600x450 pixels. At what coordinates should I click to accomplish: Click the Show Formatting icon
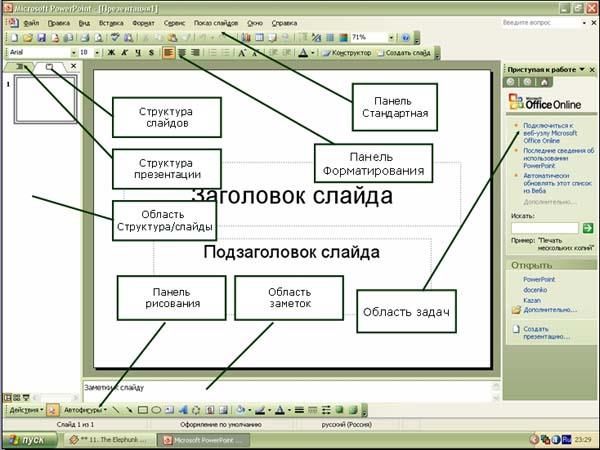coord(316,38)
